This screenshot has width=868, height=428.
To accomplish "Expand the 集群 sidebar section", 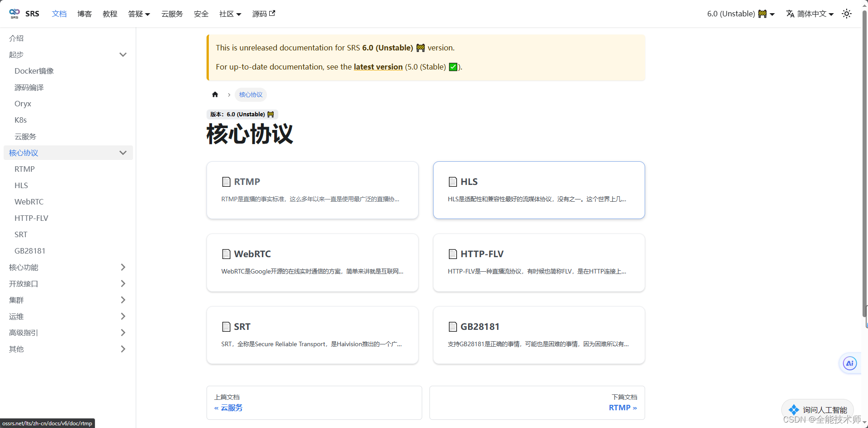I will coord(68,300).
